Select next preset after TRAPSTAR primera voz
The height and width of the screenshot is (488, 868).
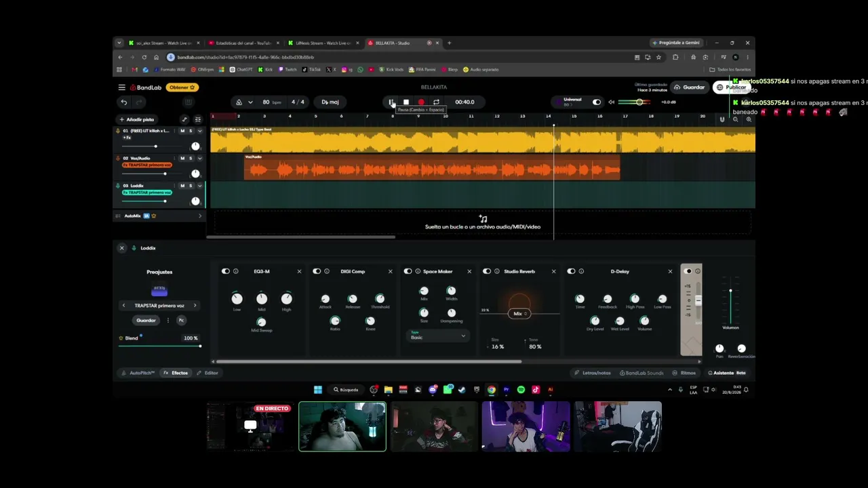[x=195, y=306]
